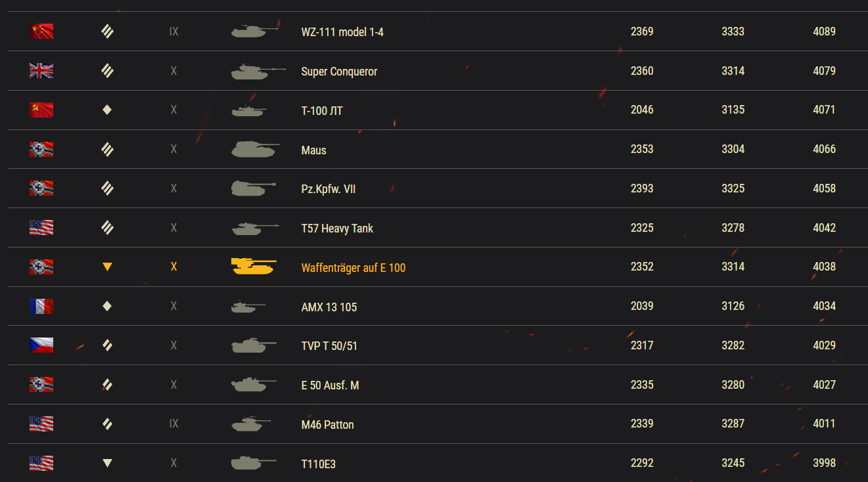Select the E 50 Ausf. M name

click(x=330, y=385)
